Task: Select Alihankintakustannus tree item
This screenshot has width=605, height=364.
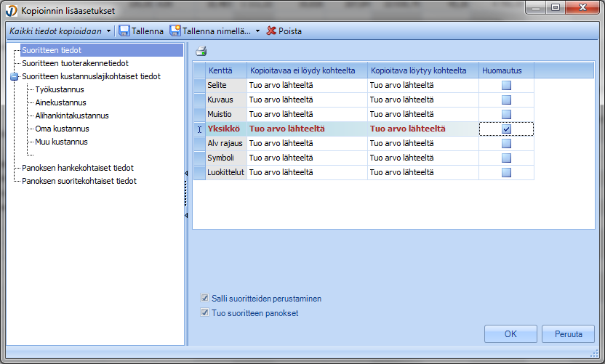Action: (x=72, y=116)
